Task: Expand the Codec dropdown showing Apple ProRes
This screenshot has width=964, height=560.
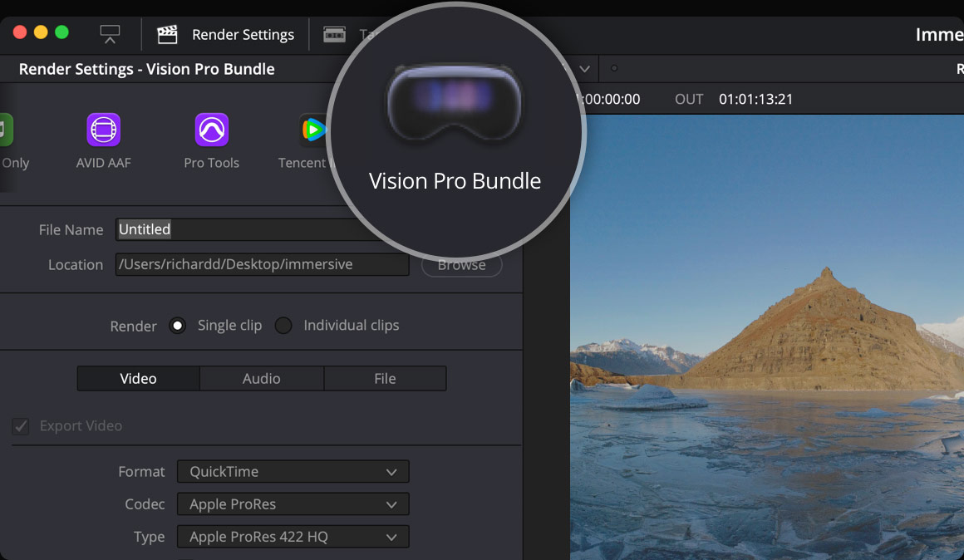Action: (293, 504)
